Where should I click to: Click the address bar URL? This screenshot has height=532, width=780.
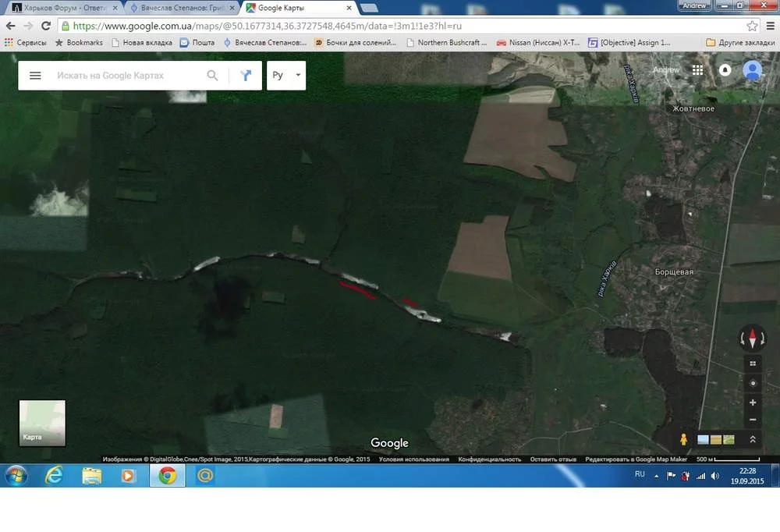pos(267,26)
